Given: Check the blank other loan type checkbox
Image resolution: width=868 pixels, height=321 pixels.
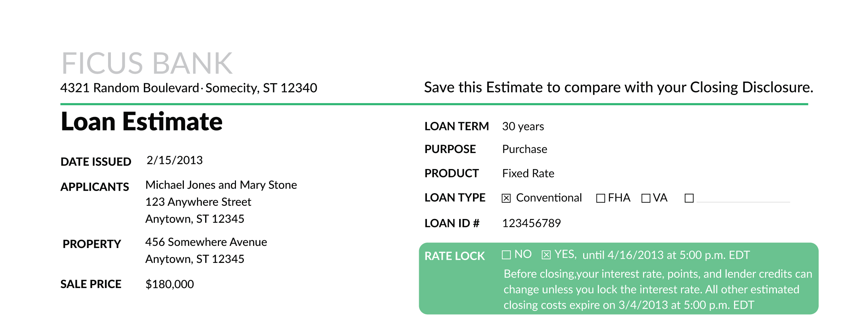Looking at the screenshot, I should (x=689, y=198).
